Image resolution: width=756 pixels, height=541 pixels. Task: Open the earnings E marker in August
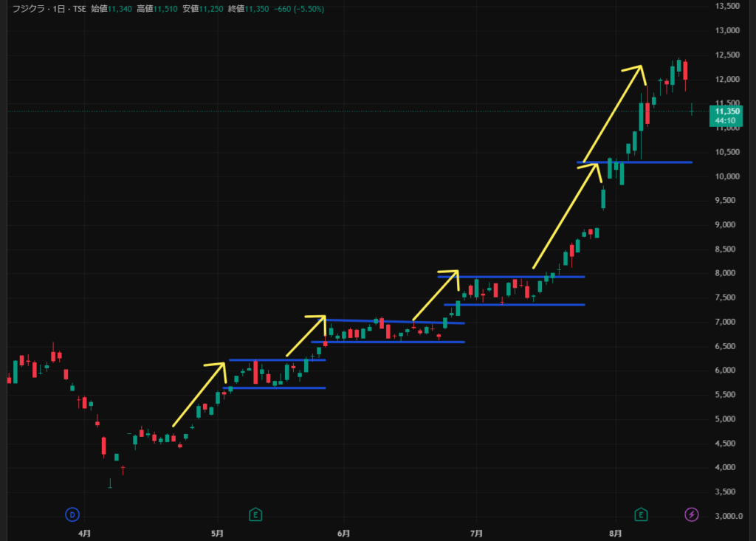642,514
